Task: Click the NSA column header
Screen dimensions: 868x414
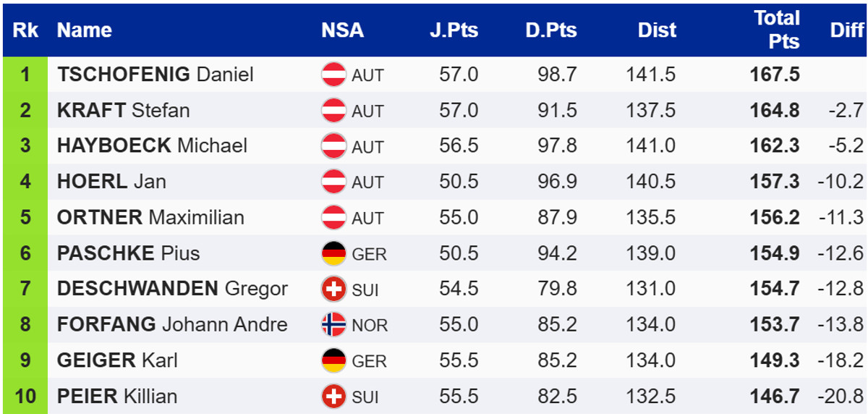Action: (x=343, y=30)
